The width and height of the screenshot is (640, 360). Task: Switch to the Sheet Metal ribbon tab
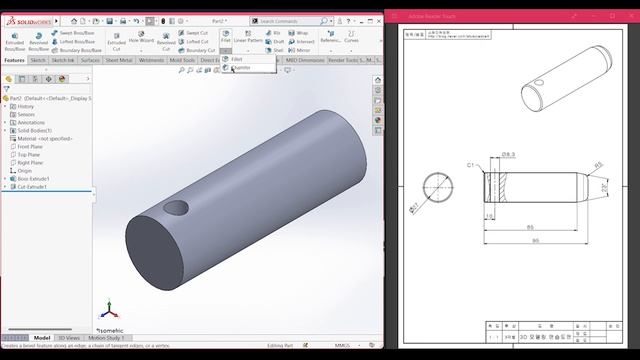coord(119,60)
